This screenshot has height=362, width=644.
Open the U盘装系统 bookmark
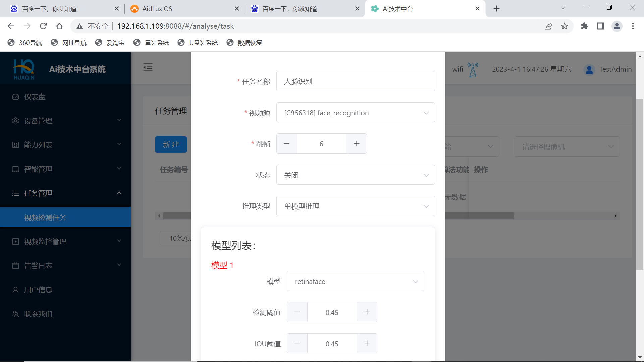[x=198, y=43]
